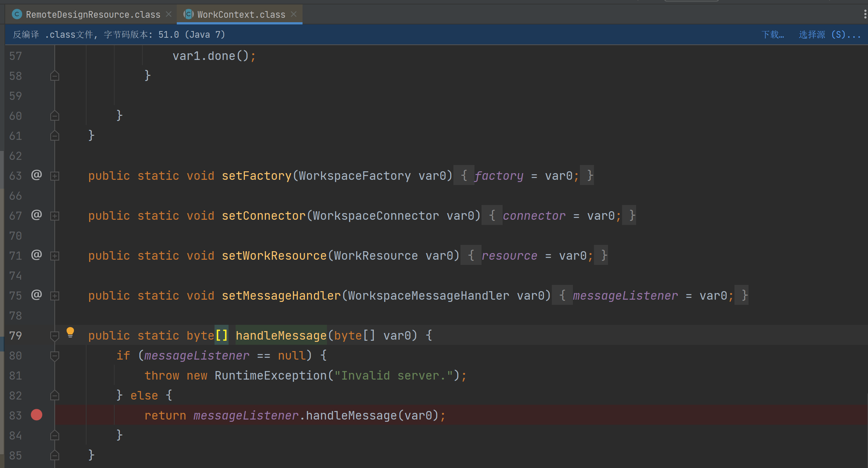
Task: Click the RemoteDesignResource.class tab class icon
Action: pyautogui.click(x=17, y=14)
